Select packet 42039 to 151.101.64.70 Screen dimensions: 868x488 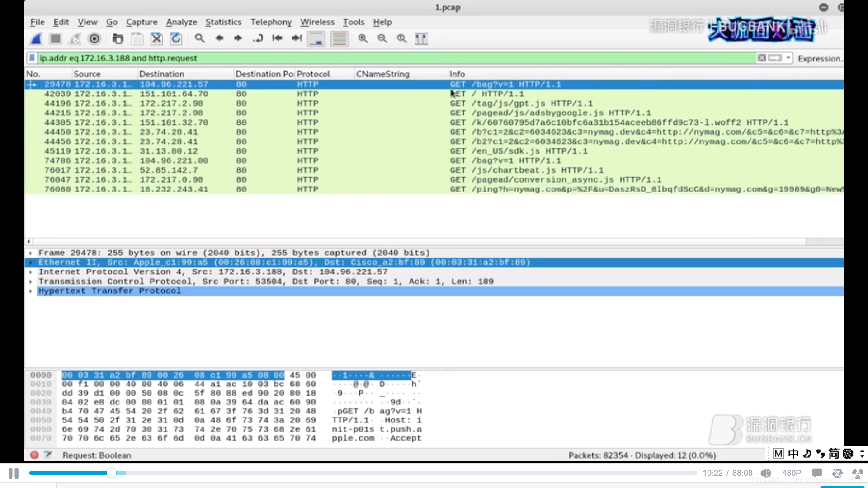tap(434, 94)
